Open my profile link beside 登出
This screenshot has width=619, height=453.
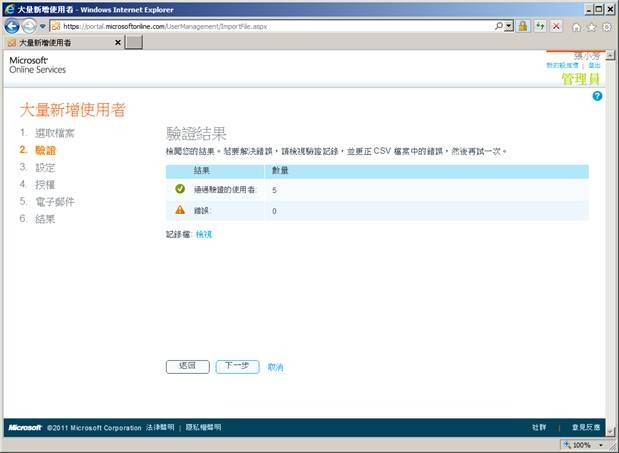(x=562, y=65)
